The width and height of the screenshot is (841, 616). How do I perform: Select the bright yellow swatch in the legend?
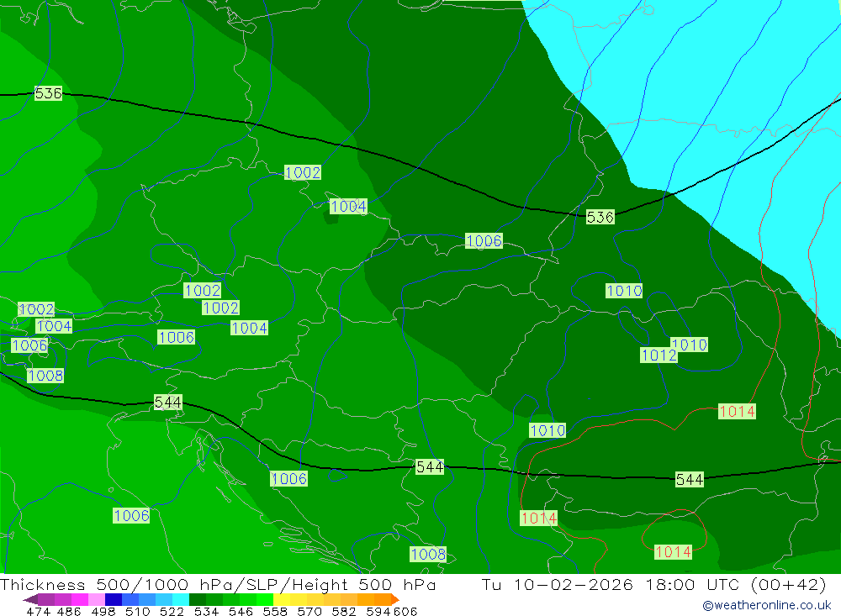pyautogui.click(x=282, y=599)
